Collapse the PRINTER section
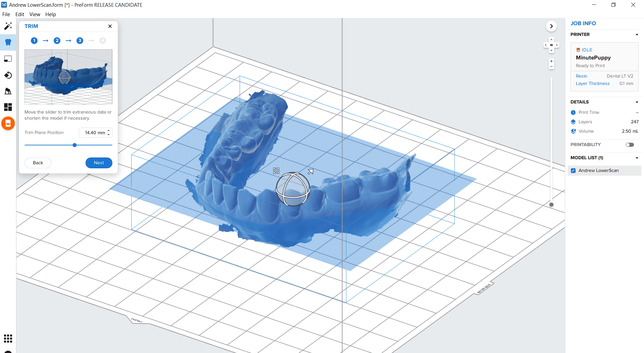 point(637,34)
